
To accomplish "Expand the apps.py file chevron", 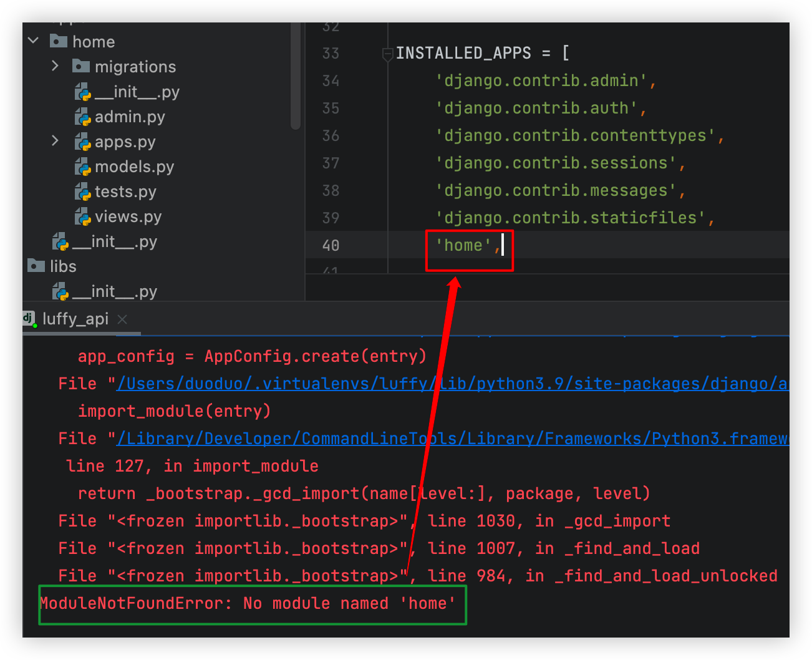I will click(56, 141).
